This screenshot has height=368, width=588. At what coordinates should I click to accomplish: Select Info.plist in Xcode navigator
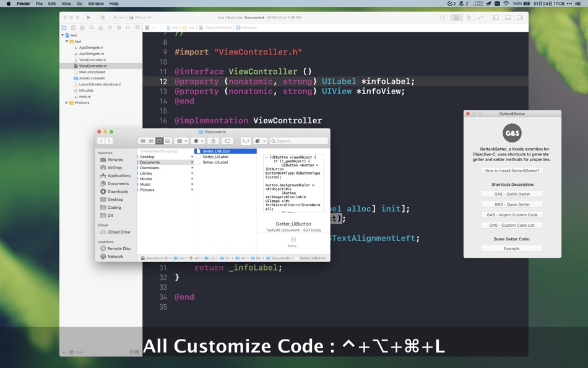(x=86, y=90)
